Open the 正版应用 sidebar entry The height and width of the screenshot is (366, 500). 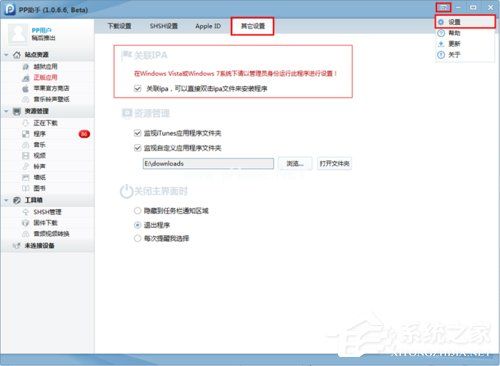45,77
